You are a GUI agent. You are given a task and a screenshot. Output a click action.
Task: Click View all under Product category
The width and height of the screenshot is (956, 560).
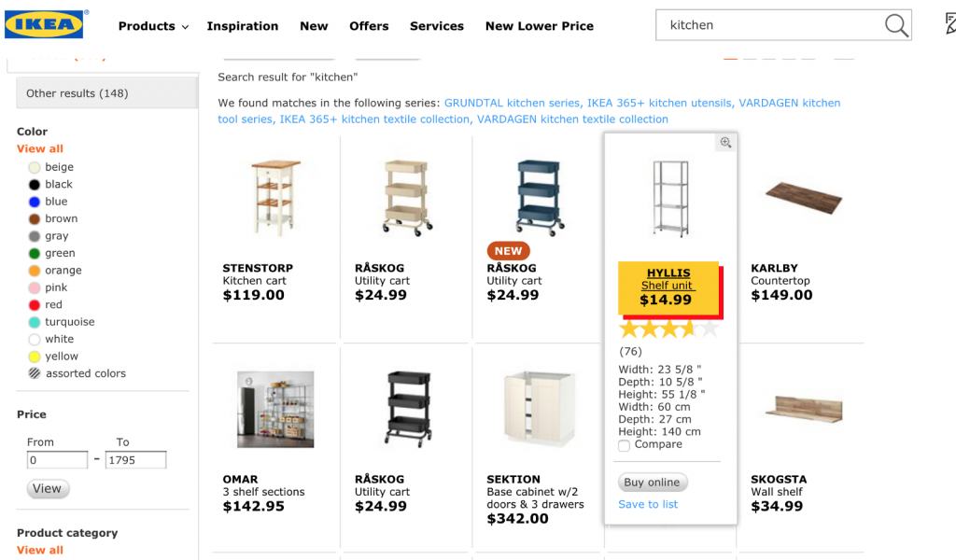40,550
